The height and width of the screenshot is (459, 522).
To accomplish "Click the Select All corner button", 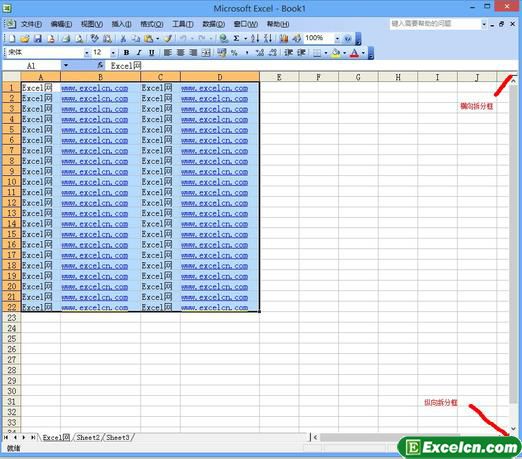I will pyautogui.click(x=11, y=77).
